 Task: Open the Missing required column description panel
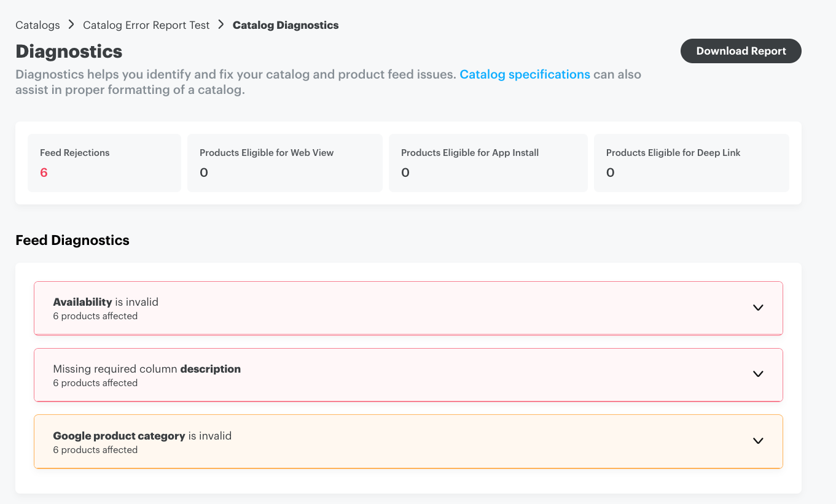408,375
